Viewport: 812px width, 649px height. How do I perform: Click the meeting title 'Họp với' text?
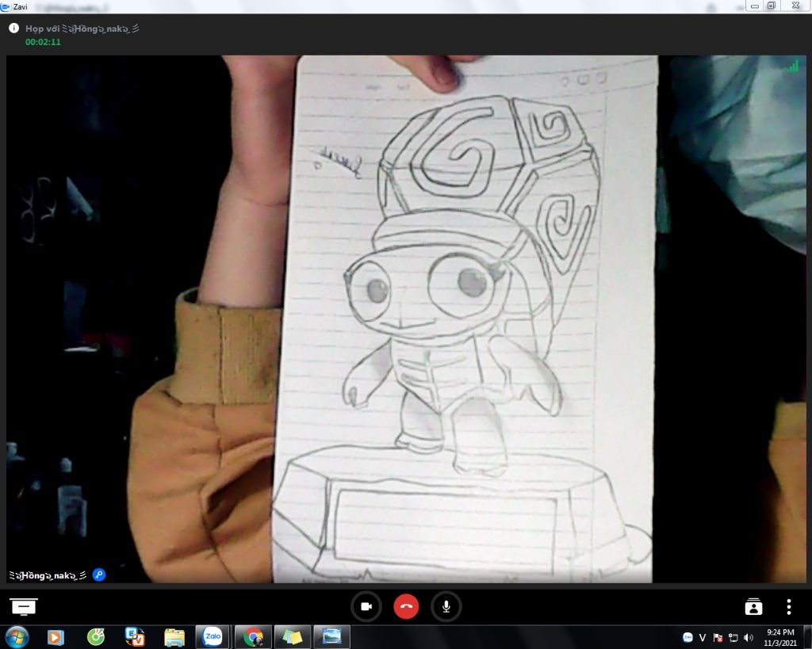click(x=43, y=29)
